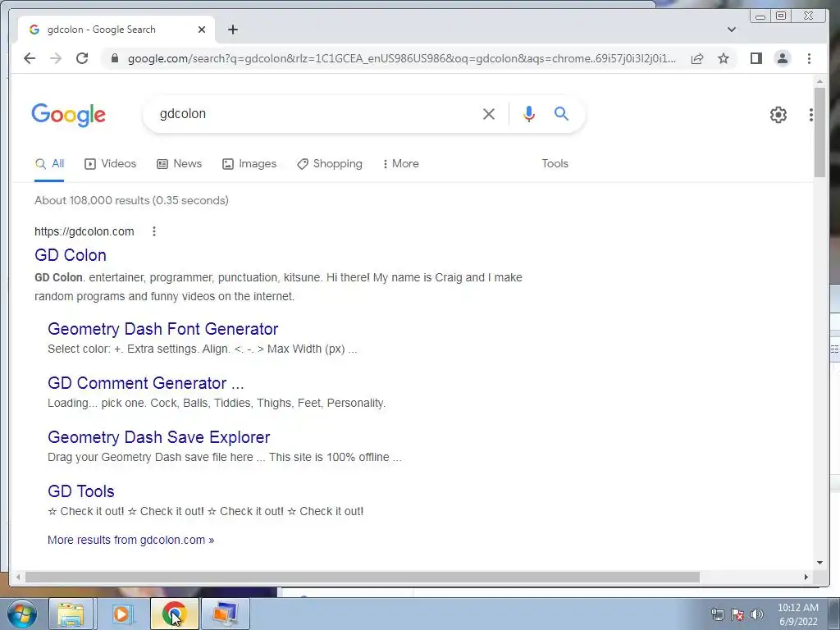Click horizontal scrollbar right arrow
Image resolution: width=840 pixels, height=630 pixels.
[x=806, y=577]
